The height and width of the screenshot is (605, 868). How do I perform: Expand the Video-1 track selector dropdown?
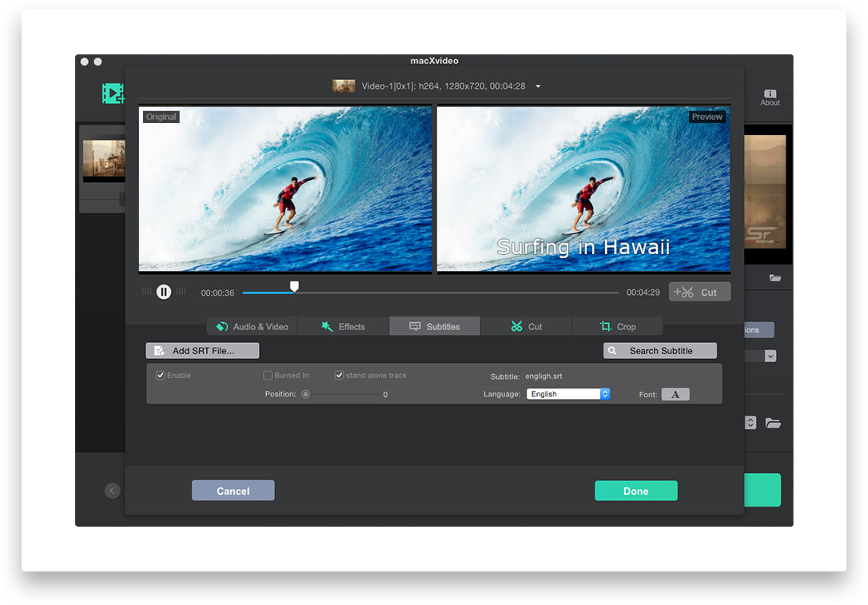coord(538,86)
